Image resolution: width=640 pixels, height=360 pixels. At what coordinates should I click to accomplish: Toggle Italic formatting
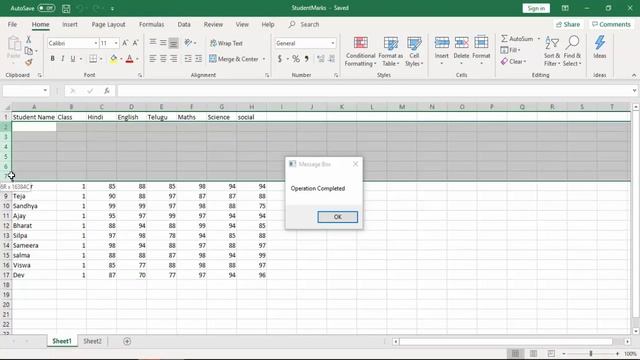62,59
